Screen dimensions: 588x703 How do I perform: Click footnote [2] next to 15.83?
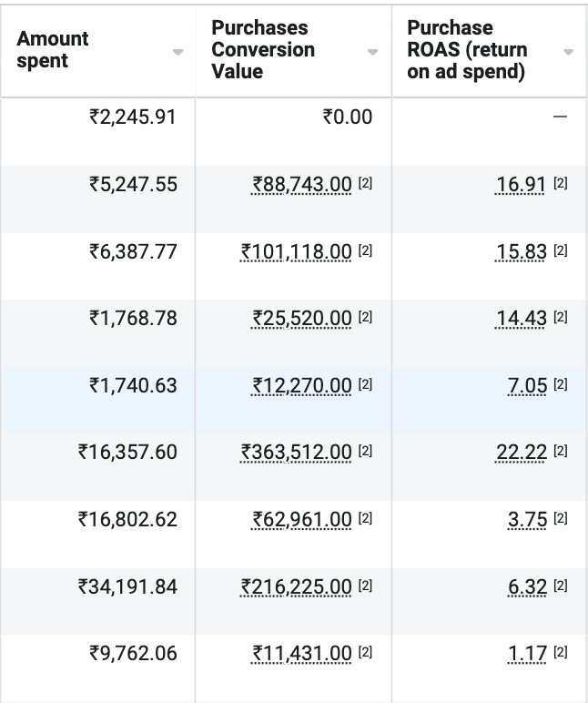pos(561,251)
